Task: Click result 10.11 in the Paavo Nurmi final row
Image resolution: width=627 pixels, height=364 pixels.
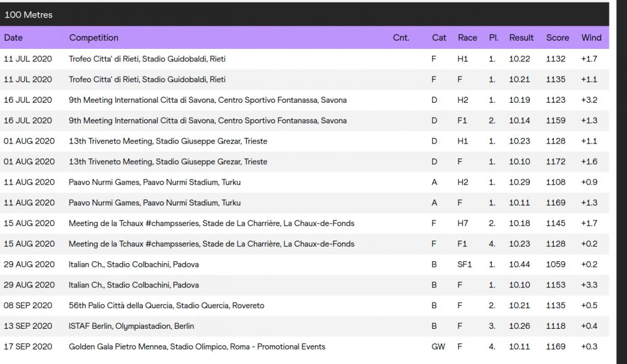Action: coord(519,203)
